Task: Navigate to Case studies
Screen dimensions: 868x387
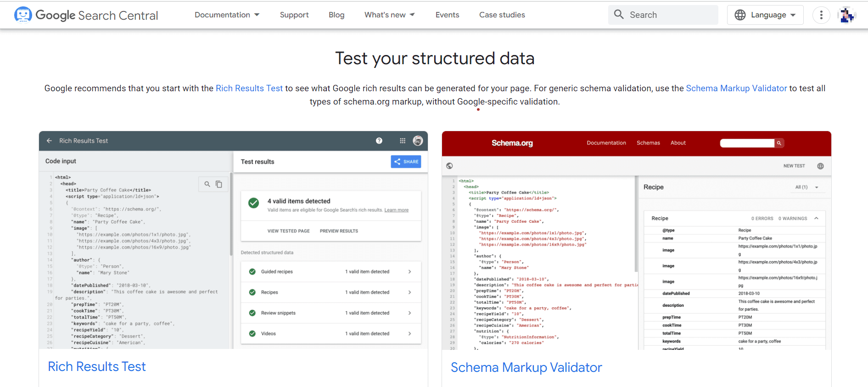Action: coord(502,15)
